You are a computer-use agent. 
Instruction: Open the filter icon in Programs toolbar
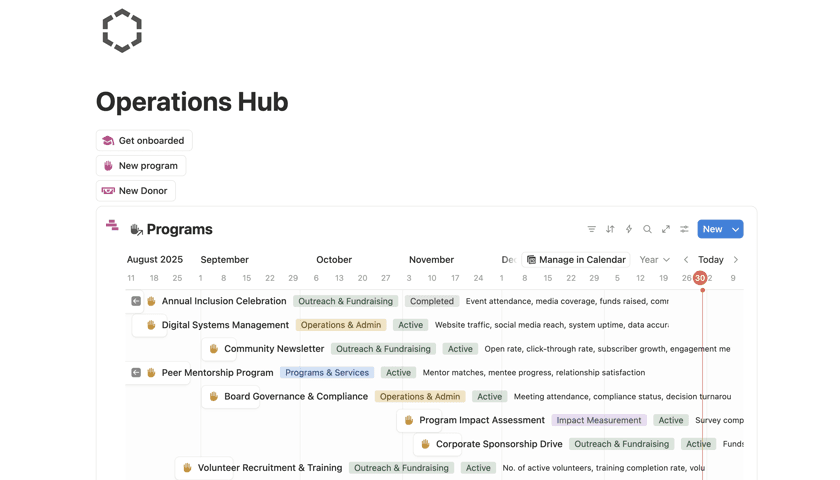click(x=591, y=229)
